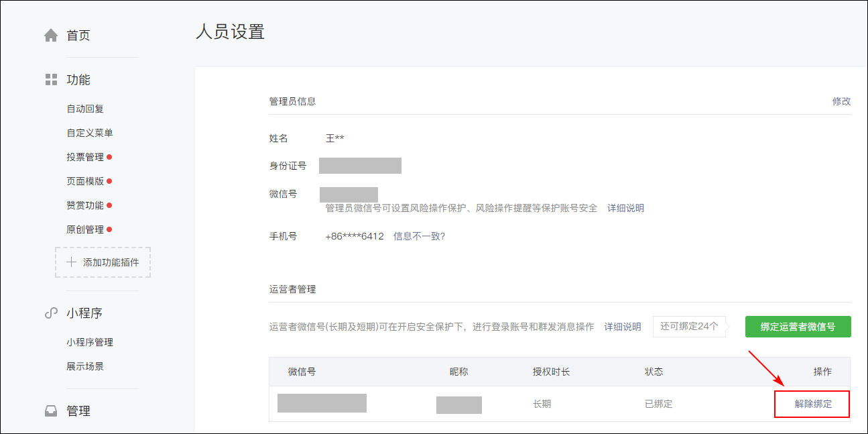This screenshot has width=868, height=434.
Task: Click the 人员设置 page title
Action: point(230,32)
